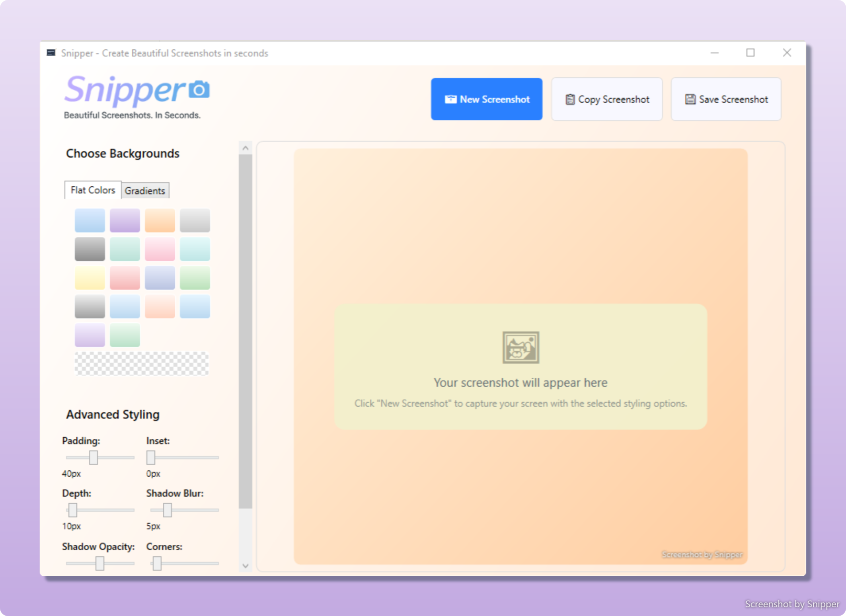Minimize the Snipper window
846x616 pixels.
(x=715, y=53)
